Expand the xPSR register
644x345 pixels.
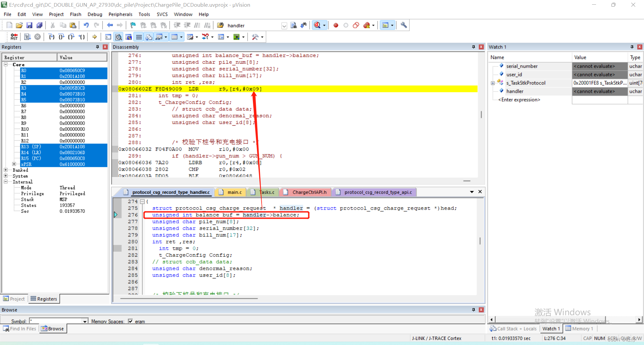(14, 164)
